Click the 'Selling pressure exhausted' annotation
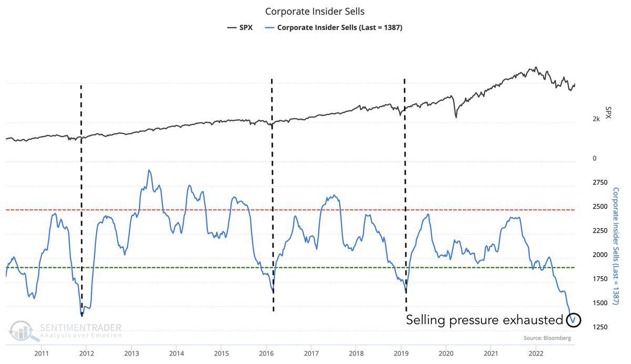This screenshot has width=631, height=364. [484, 320]
